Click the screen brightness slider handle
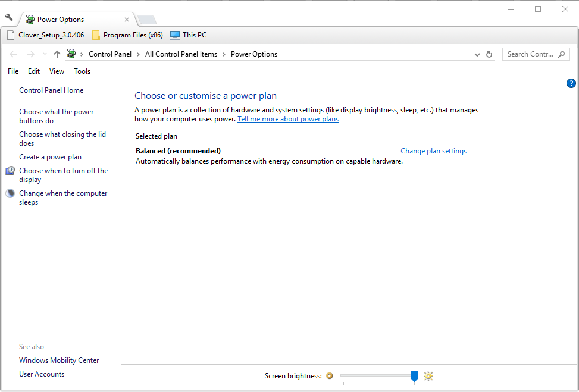 click(414, 375)
